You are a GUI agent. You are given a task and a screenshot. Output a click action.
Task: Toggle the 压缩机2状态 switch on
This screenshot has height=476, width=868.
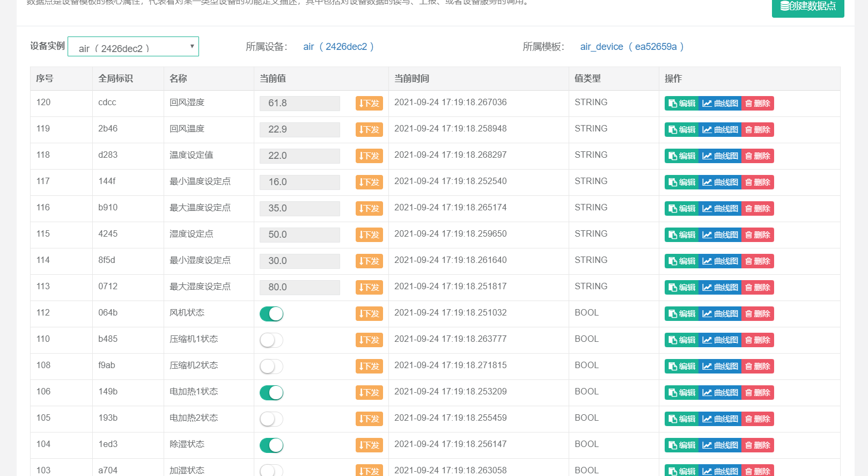tap(271, 367)
